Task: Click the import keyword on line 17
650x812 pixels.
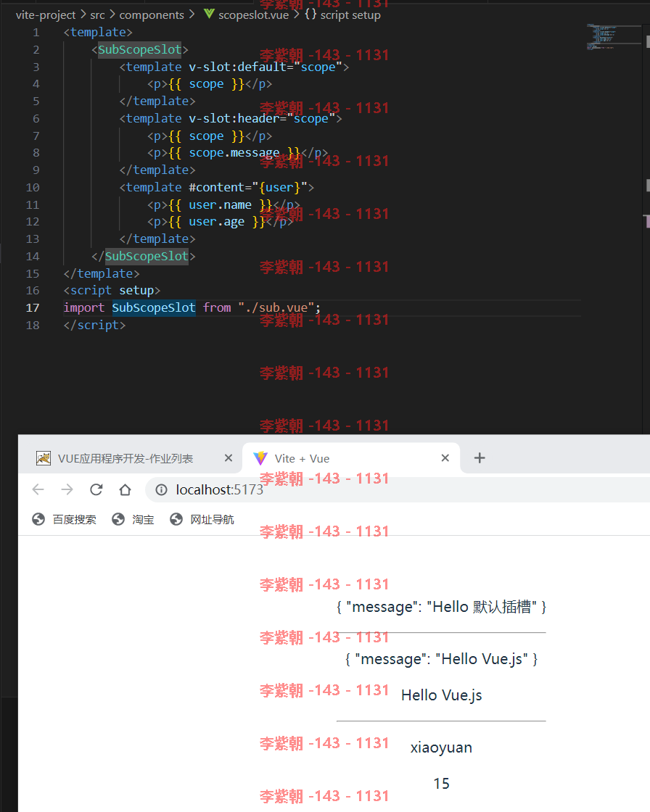Action: click(84, 307)
